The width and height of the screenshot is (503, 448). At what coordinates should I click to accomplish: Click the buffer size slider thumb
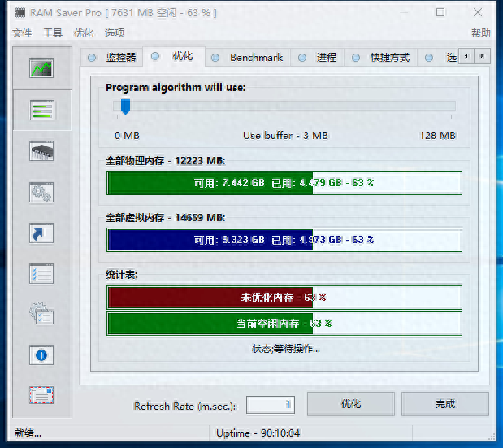pos(125,107)
